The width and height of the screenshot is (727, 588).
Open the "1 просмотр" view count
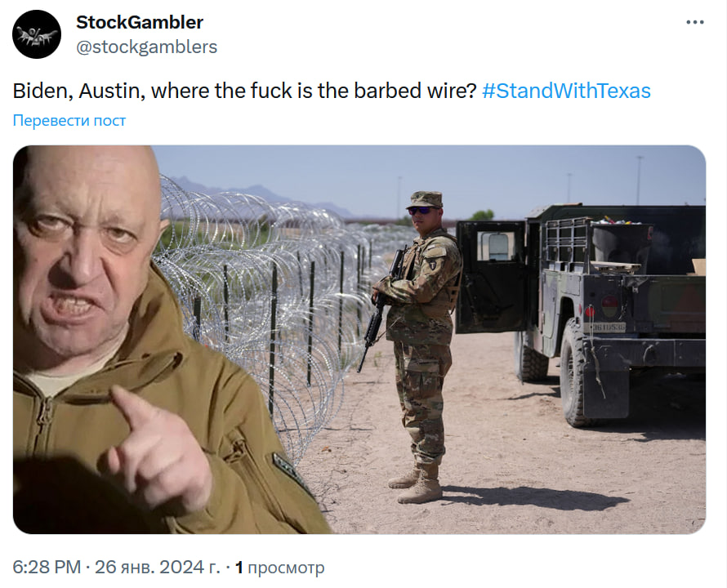279,567
